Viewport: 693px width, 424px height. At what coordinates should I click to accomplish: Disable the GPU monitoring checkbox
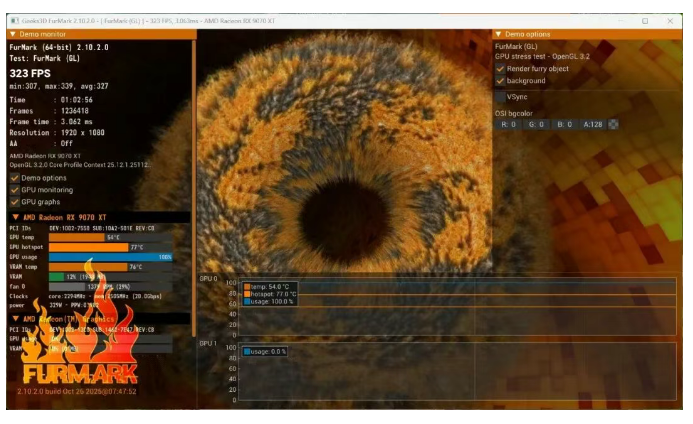(14, 189)
